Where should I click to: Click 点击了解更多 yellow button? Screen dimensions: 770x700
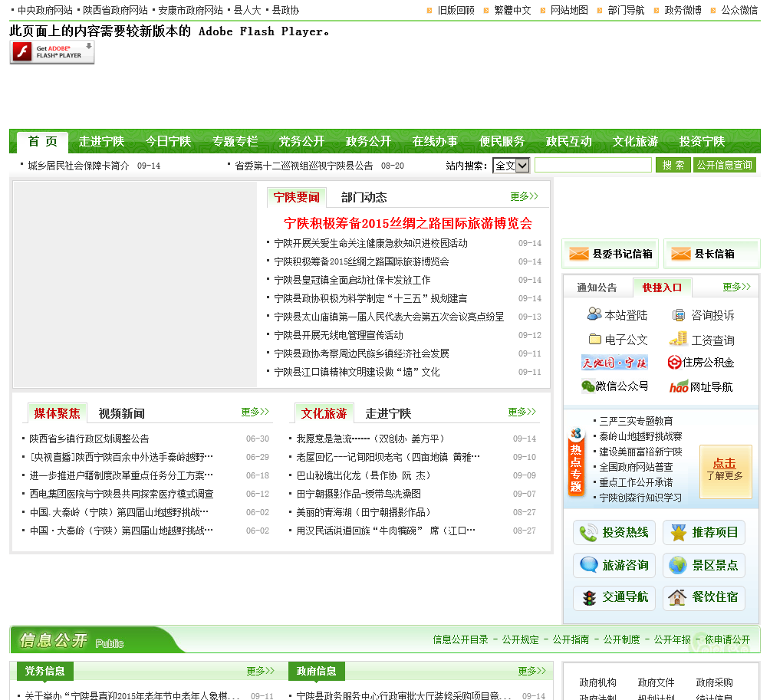coord(726,472)
